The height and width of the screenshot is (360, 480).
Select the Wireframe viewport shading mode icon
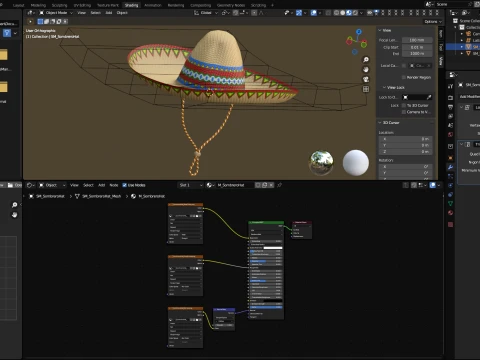tap(336, 13)
